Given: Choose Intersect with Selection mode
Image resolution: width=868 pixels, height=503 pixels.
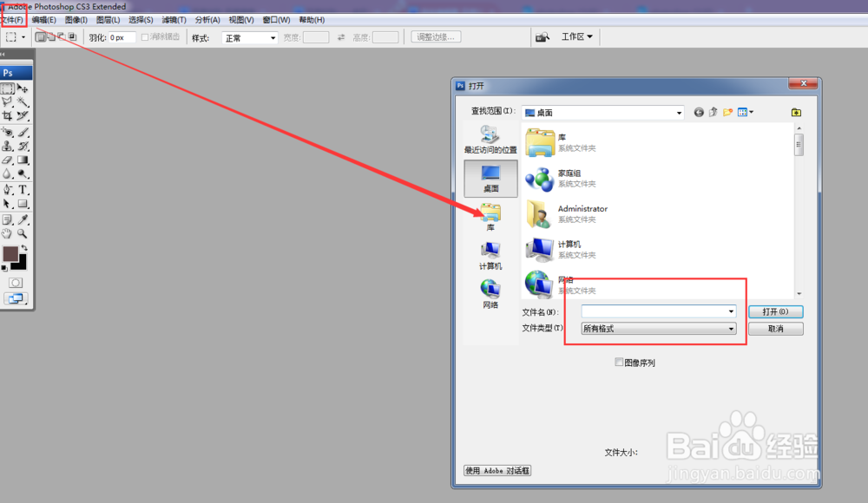Looking at the screenshot, I should [72, 37].
